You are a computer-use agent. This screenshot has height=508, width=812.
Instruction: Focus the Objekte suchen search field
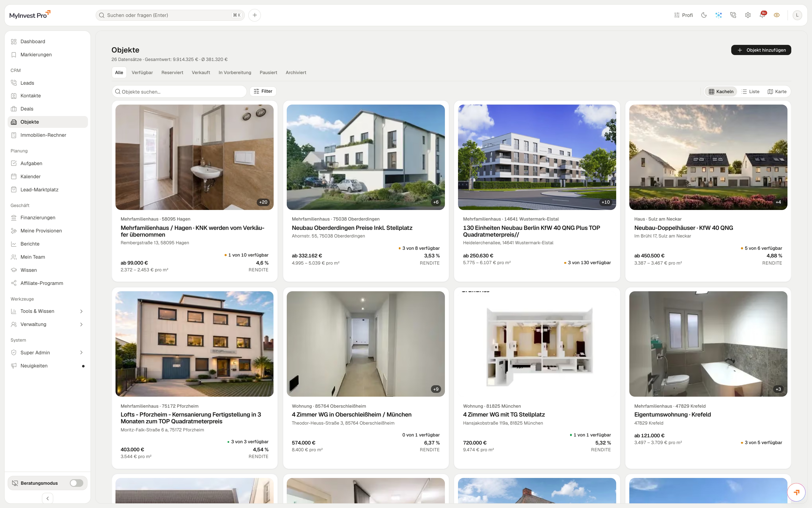[x=179, y=91]
